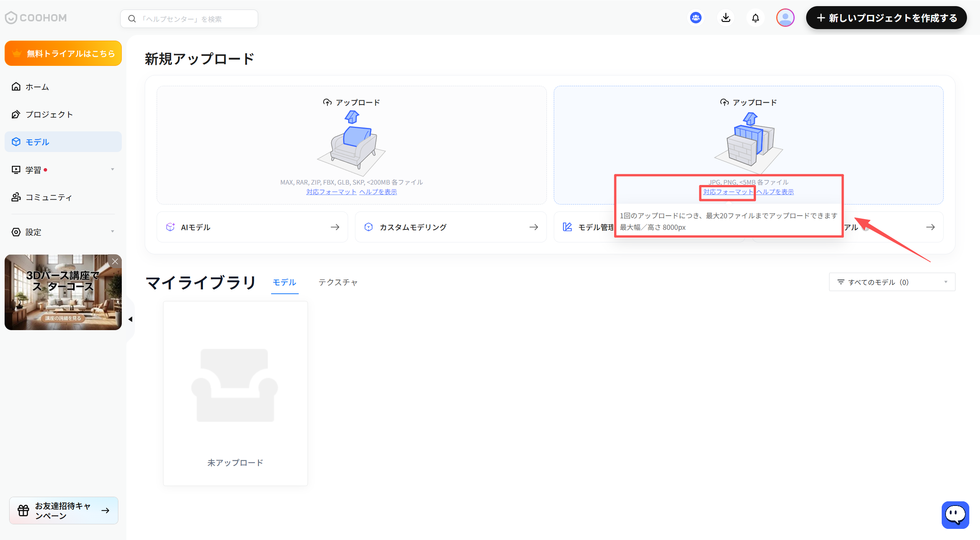Select モデル in sidebar
The height and width of the screenshot is (540, 980).
pyautogui.click(x=63, y=142)
